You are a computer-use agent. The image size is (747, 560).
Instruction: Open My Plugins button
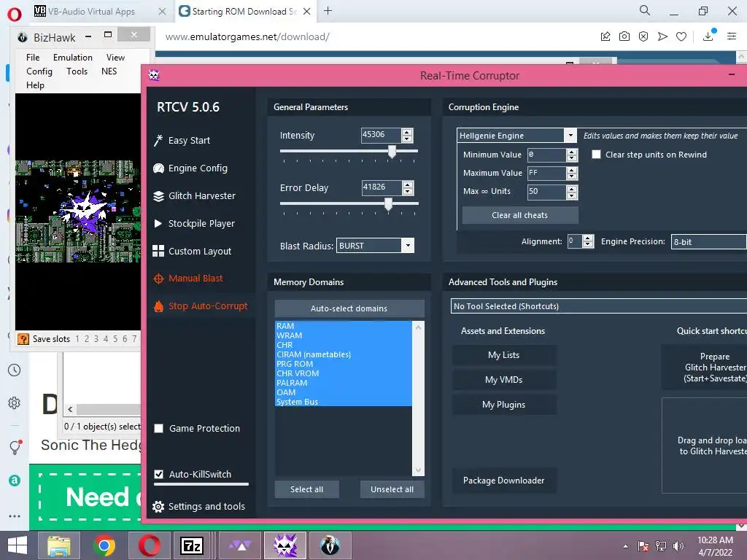pos(503,404)
